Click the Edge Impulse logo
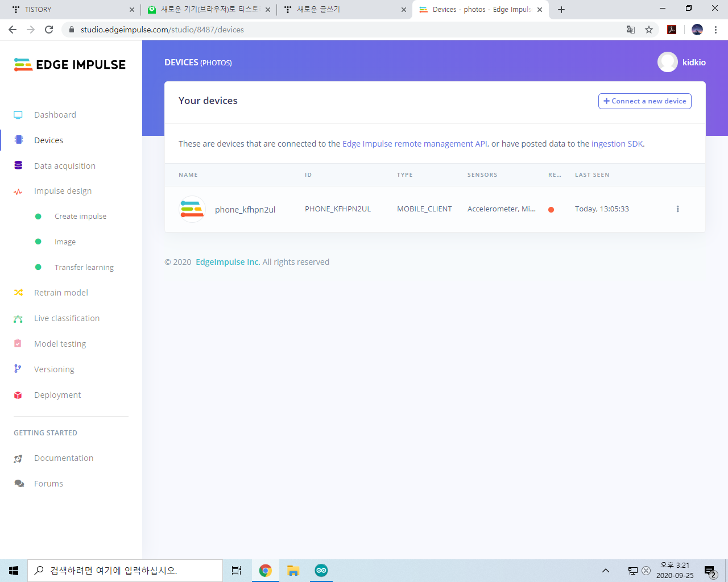Image resolution: width=728 pixels, height=582 pixels. (x=69, y=65)
